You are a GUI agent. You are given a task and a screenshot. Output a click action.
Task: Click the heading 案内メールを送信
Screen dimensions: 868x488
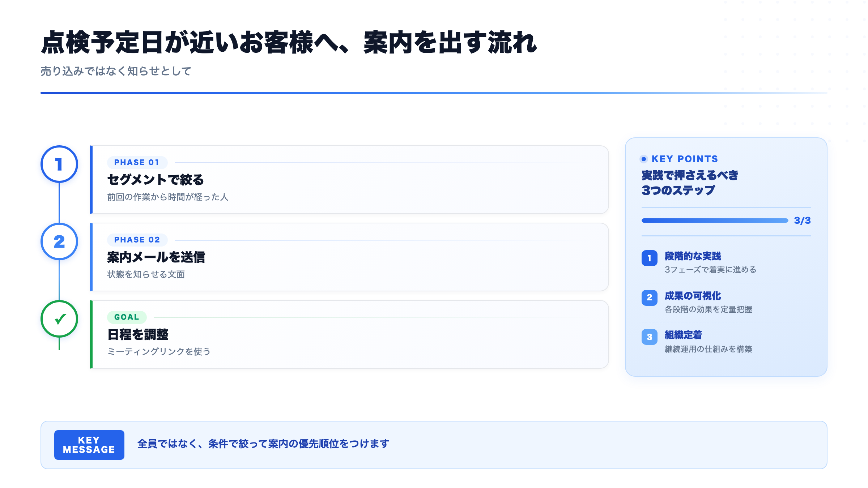pyautogui.click(x=156, y=257)
